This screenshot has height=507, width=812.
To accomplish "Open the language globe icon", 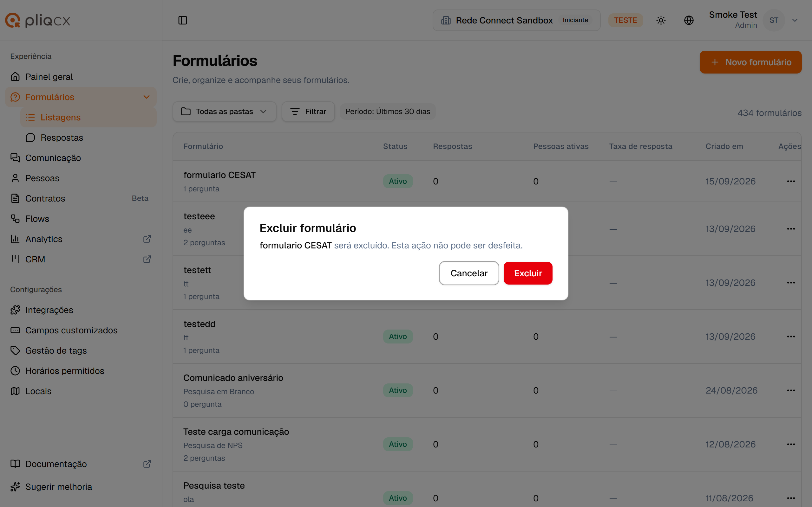I will tap(689, 20).
